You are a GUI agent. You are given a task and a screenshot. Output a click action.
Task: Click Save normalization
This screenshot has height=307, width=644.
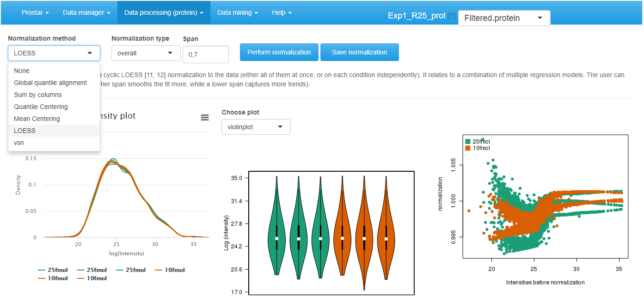pos(360,52)
